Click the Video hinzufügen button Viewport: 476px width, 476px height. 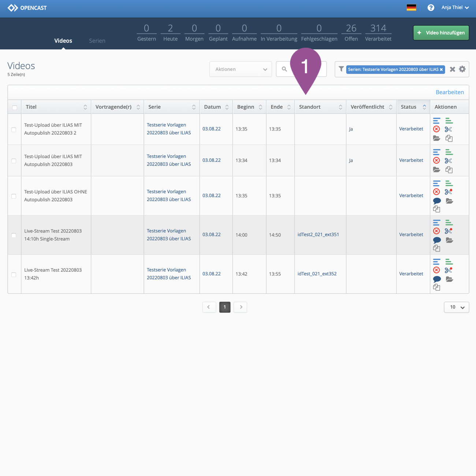click(441, 33)
